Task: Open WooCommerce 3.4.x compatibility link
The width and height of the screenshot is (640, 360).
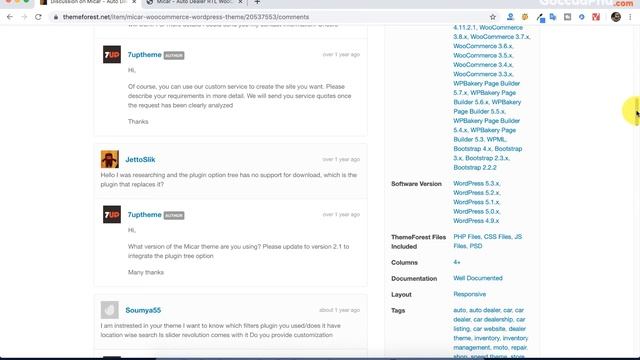Action: point(483,65)
